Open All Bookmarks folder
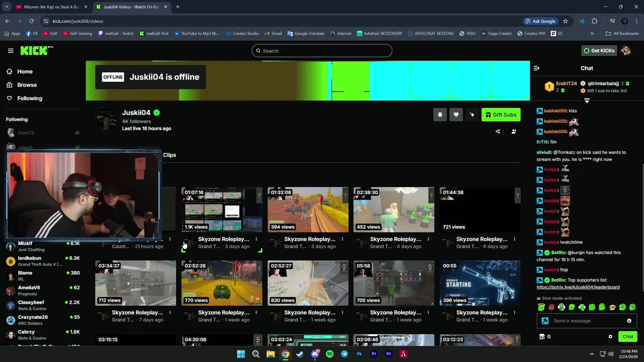Viewport: 644px width, 362px height. pyautogui.click(x=622, y=34)
